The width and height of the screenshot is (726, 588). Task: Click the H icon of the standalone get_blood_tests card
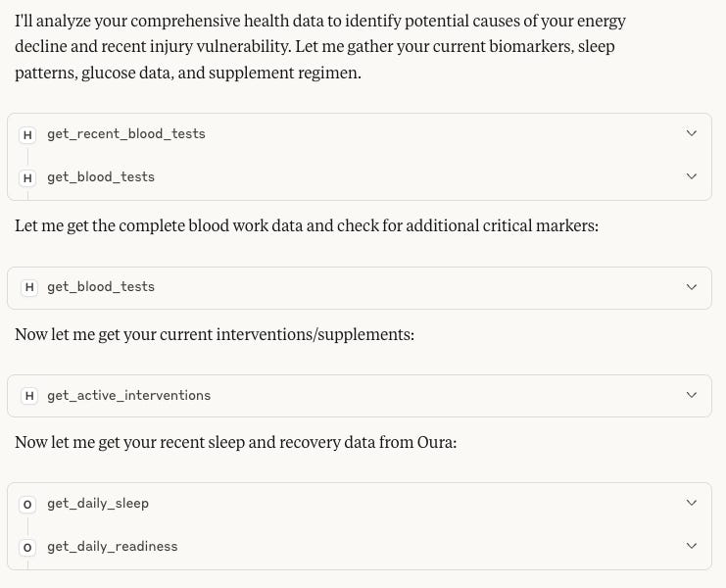point(29,287)
